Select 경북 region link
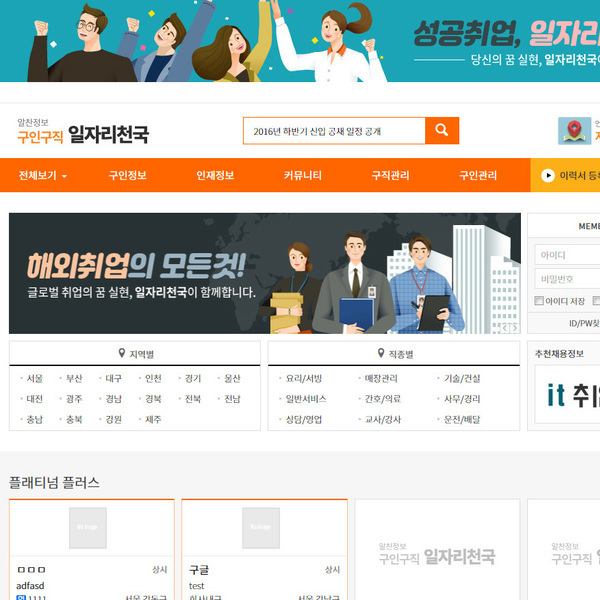600x600 pixels. coord(153,399)
